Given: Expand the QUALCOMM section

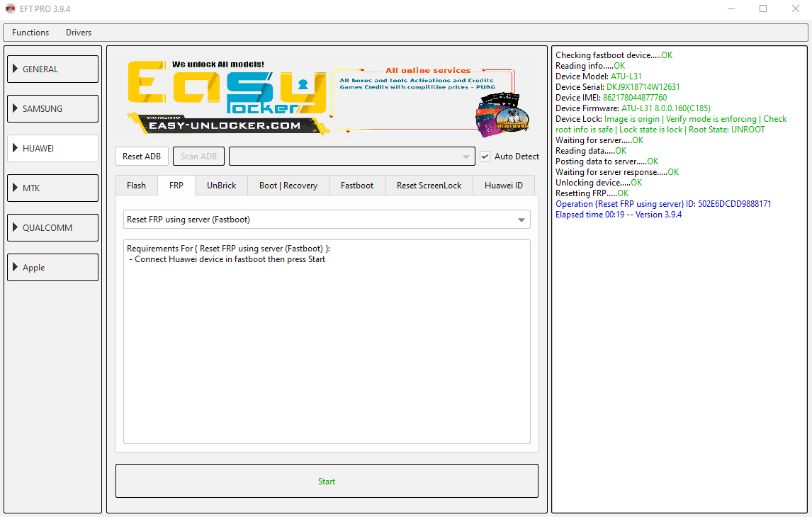Looking at the screenshot, I should point(53,228).
